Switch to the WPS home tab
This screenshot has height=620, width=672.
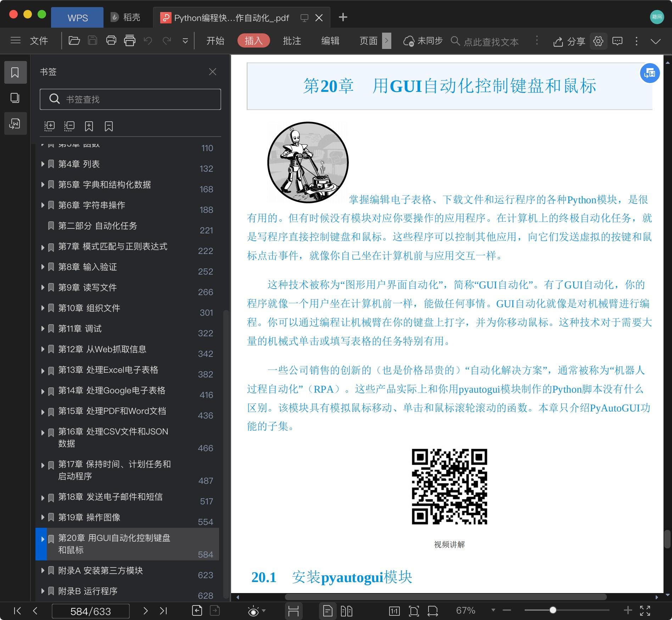click(x=78, y=18)
